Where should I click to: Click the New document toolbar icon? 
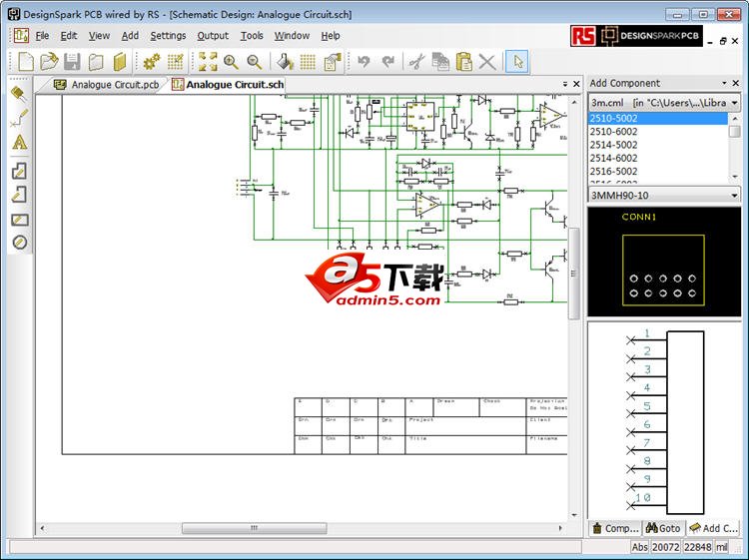(x=26, y=62)
